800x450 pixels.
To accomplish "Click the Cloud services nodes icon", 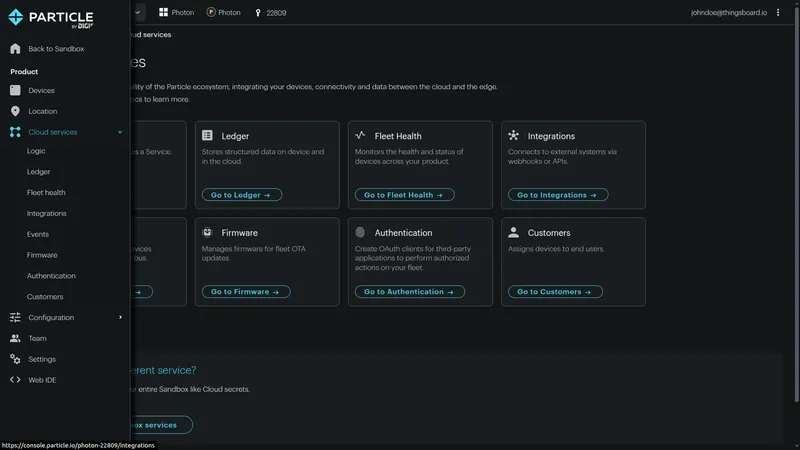I will point(15,132).
